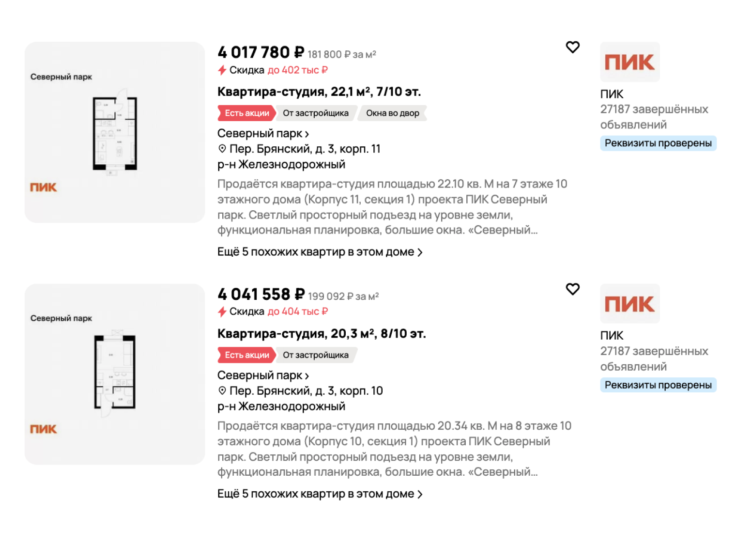The height and width of the screenshot is (560, 736).
Task: Open floor plan thumbnail of 22,1 м² studio
Action: [115, 132]
